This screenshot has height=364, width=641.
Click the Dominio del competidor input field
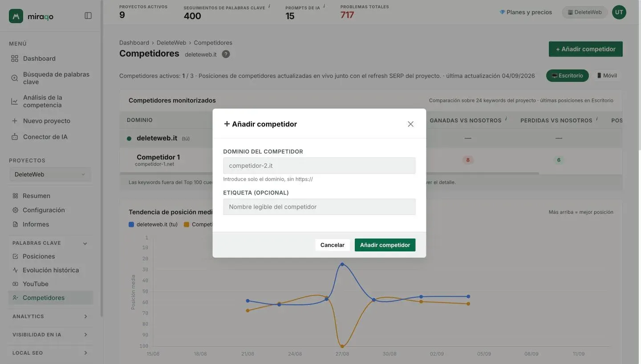click(319, 166)
